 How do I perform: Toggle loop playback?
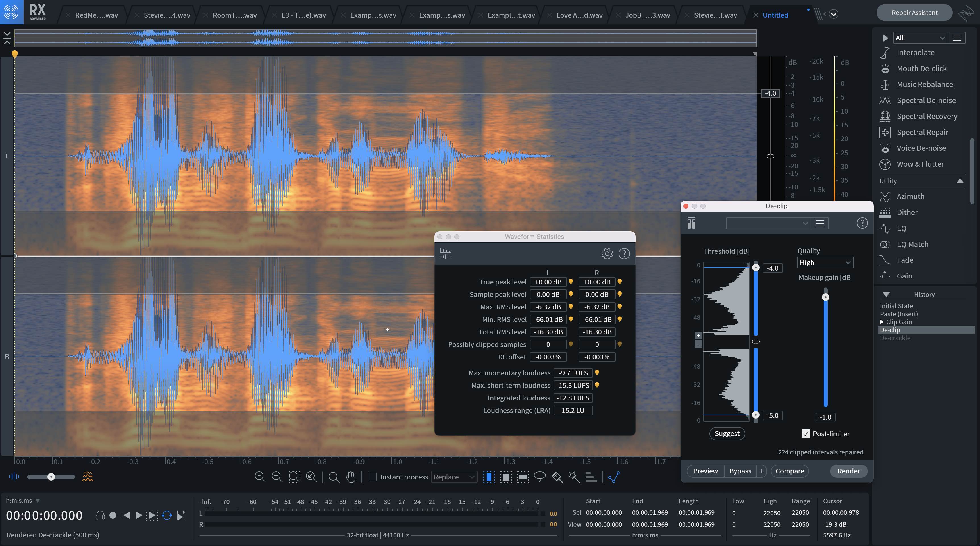(x=167, y=515)
